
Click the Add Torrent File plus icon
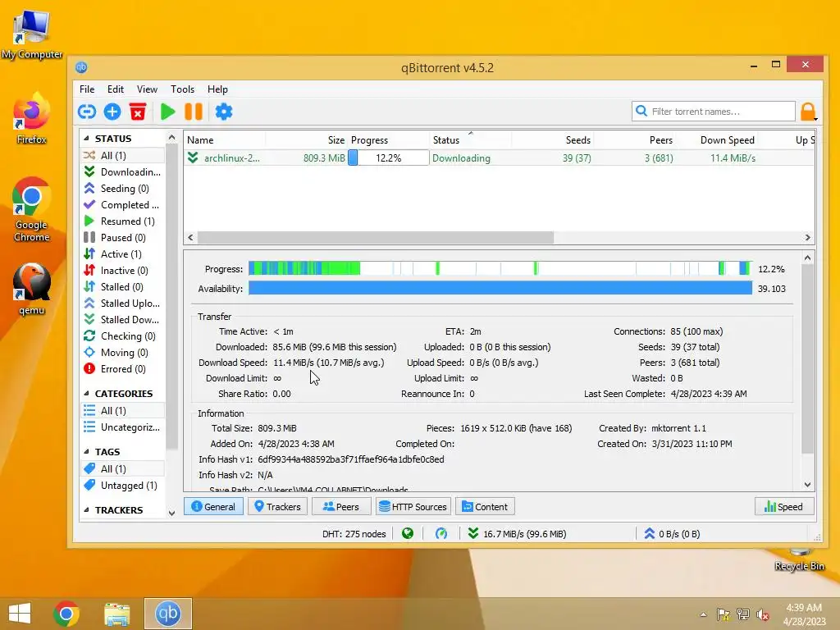112,112
